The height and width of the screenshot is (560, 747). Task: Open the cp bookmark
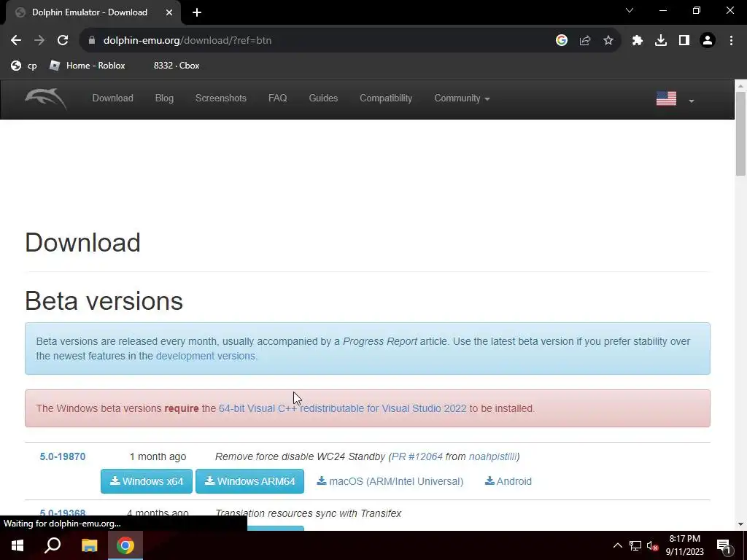[24, 66]
